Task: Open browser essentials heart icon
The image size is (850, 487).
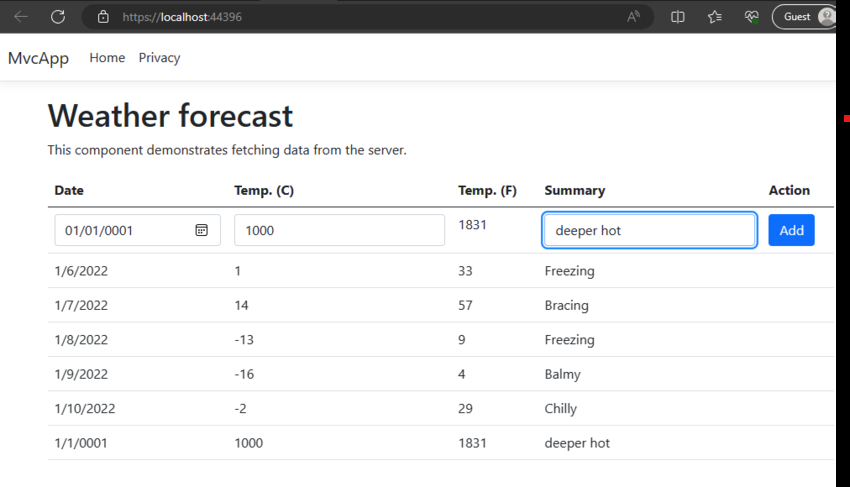Action: point(751,17)
